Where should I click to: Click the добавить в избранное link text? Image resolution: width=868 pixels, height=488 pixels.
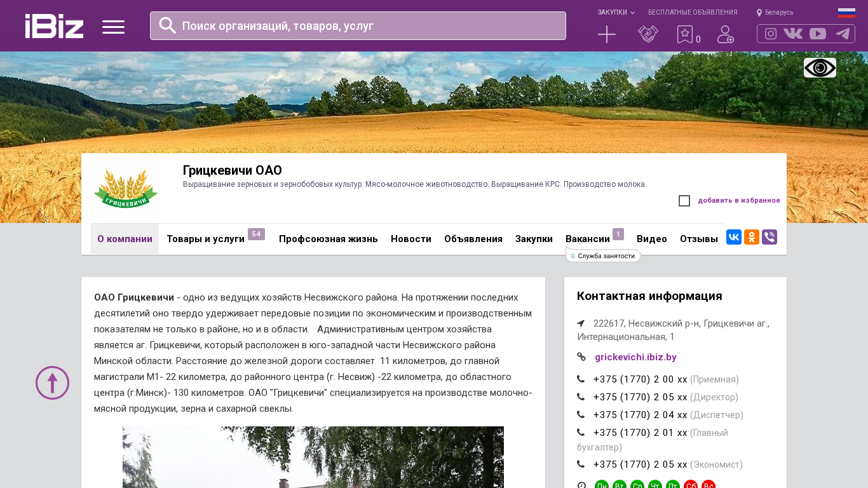(x=739, y=201)
